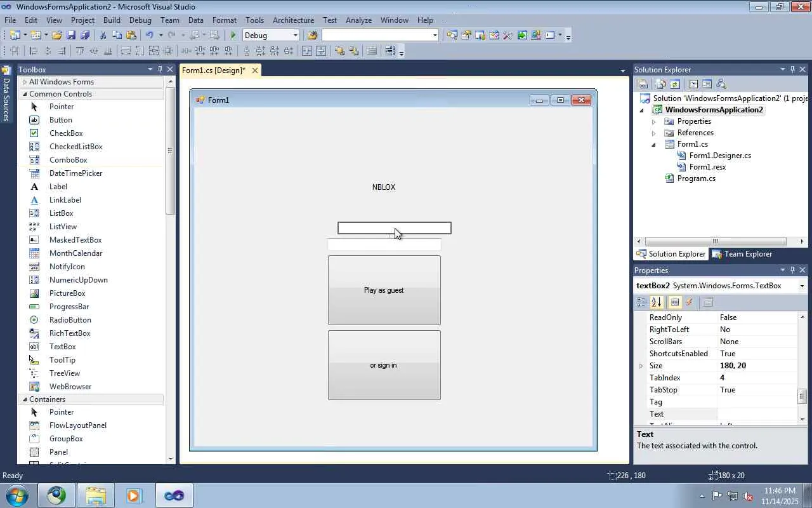
Task: Collapse the Form1.cs node in Solution Explorer
Action: coord(653,144)
